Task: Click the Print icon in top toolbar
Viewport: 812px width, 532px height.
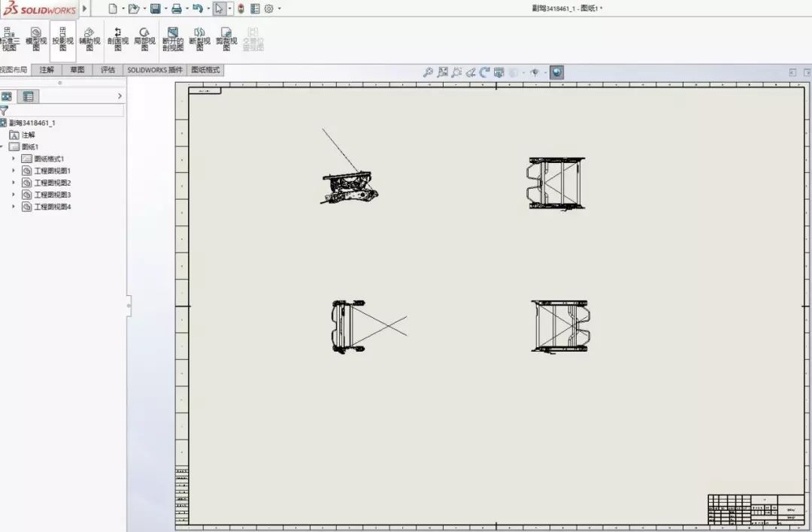Action: pyautogui.click(x=176, y=9)
